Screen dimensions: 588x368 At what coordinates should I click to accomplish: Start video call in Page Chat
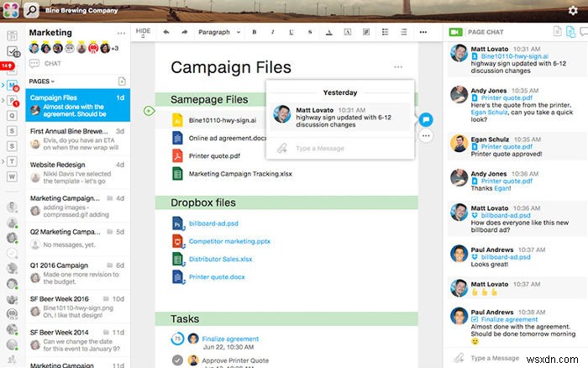click(455, 32)
